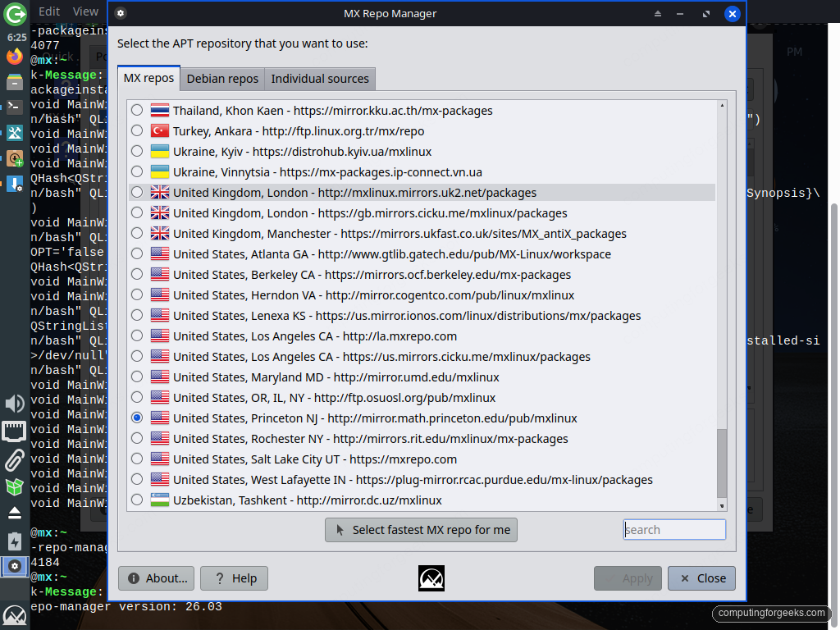The width and height of the screenshot is (840, 630).
Task: Select OR, IL, NY osuosl mirror radio
Action: [137, 397]
